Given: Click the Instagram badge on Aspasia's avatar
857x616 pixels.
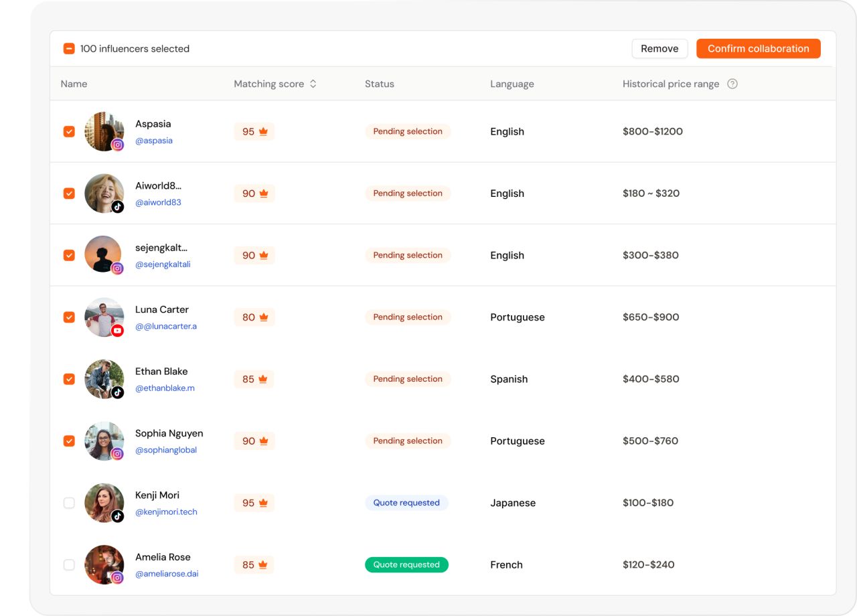Looking at the screenshot, I should pos(118,145).
